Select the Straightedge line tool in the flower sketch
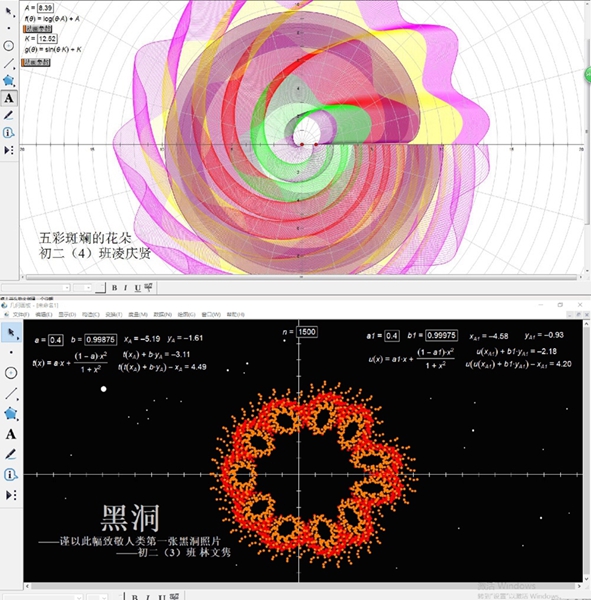The image size is (591, 600). (x=9, y=63)
